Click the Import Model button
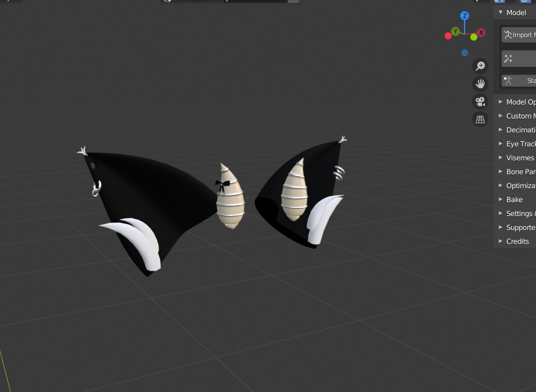Screen dimensions: 536x392 pyautogui.click(x=519, y=35)
